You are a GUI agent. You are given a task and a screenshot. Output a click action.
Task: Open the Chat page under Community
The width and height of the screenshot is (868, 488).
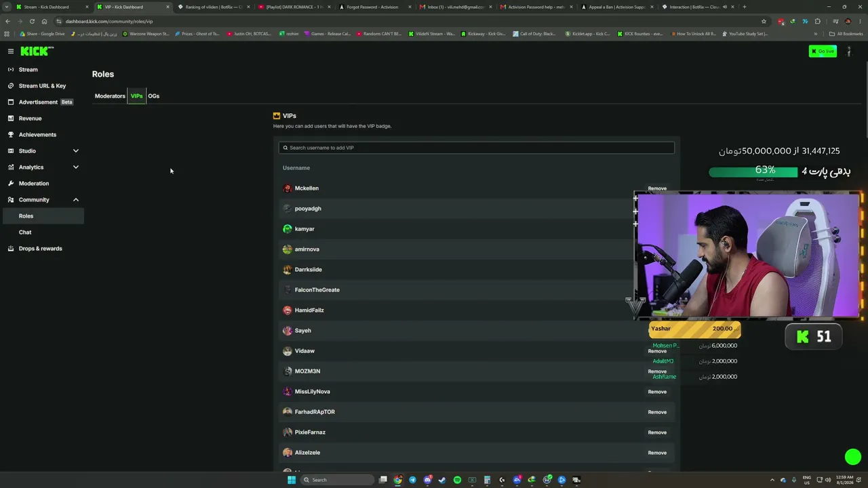(25, 232)
